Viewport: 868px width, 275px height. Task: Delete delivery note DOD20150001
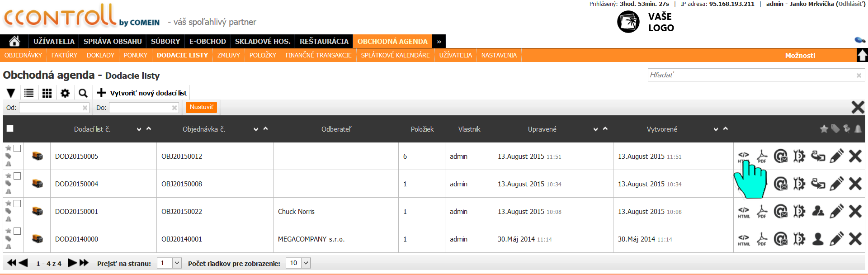pos(855,211)
